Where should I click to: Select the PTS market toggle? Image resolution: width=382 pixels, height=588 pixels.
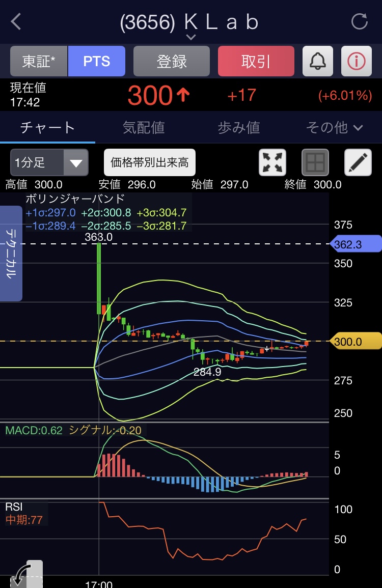96,61
